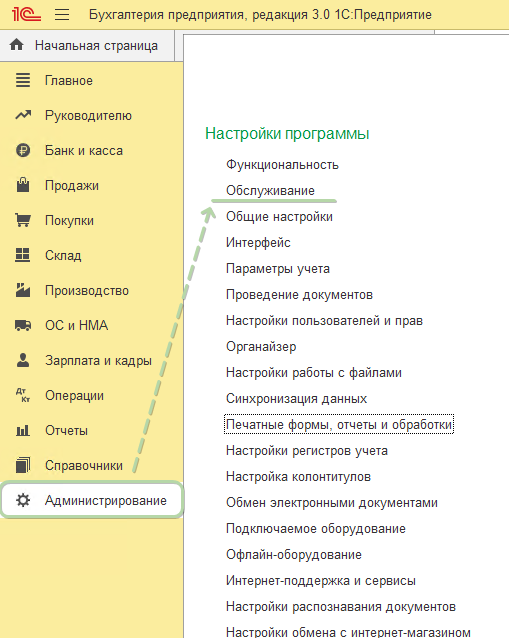Open the Производство section

click(87, 291)
